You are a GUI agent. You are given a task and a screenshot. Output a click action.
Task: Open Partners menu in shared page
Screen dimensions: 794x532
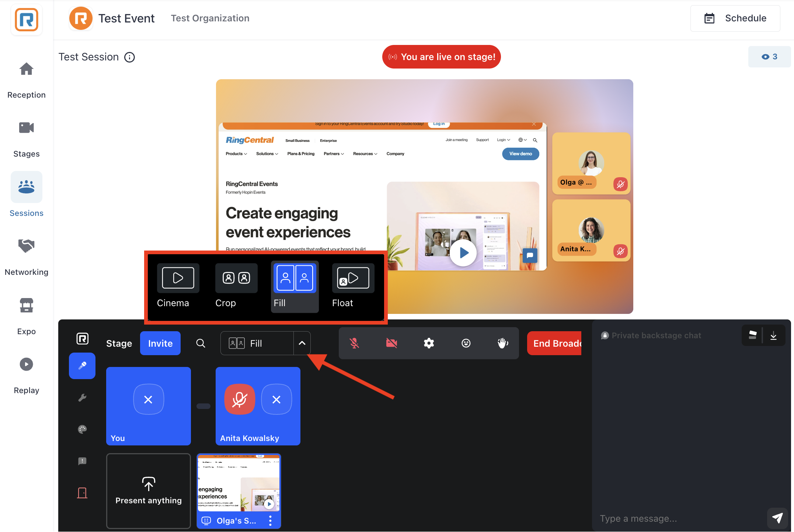pos(334,154)
